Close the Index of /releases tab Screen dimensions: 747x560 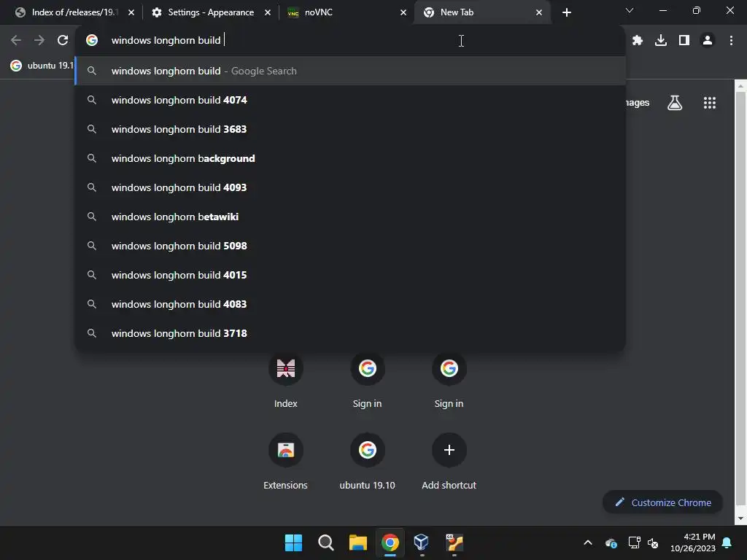(131, 12)
